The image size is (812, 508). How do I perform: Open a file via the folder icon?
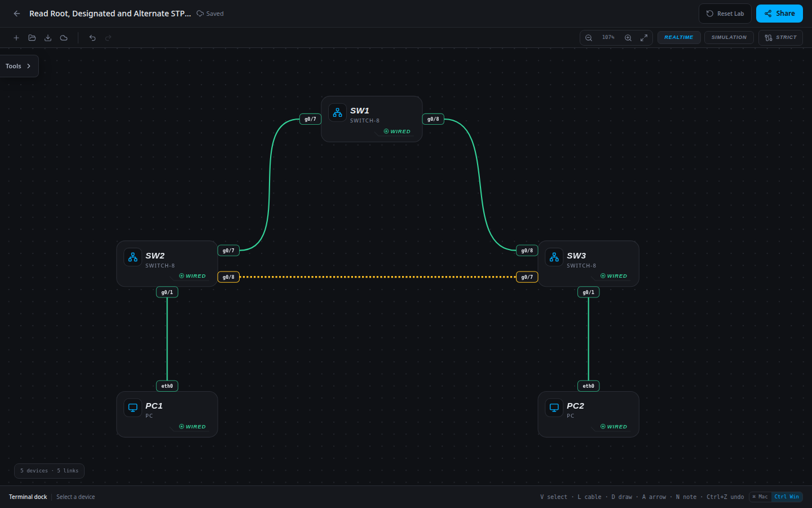pos(32,38)
